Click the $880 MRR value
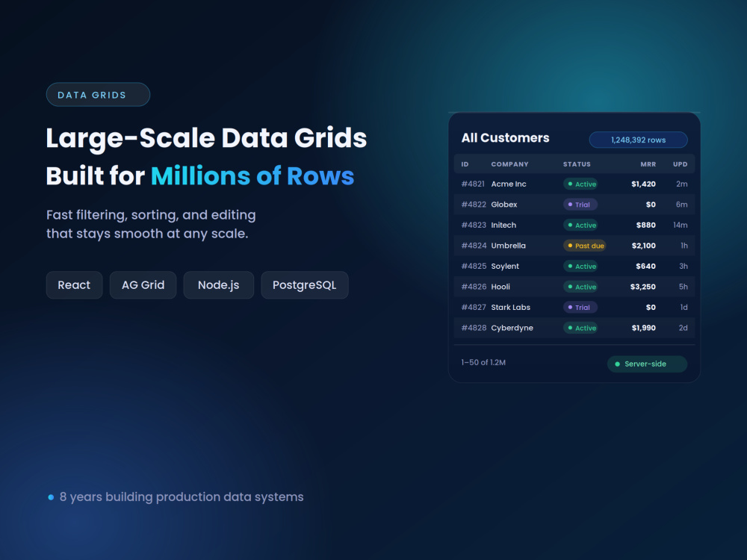Image resolution: width=747 pixels, height=560 pixels. pyautogui.click(x=646, y=225)
